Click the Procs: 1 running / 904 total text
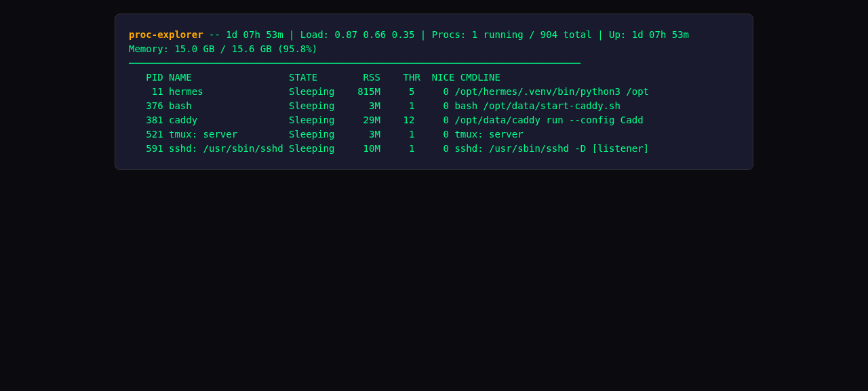Screen dimensions: 868x391 click(512, 35)
